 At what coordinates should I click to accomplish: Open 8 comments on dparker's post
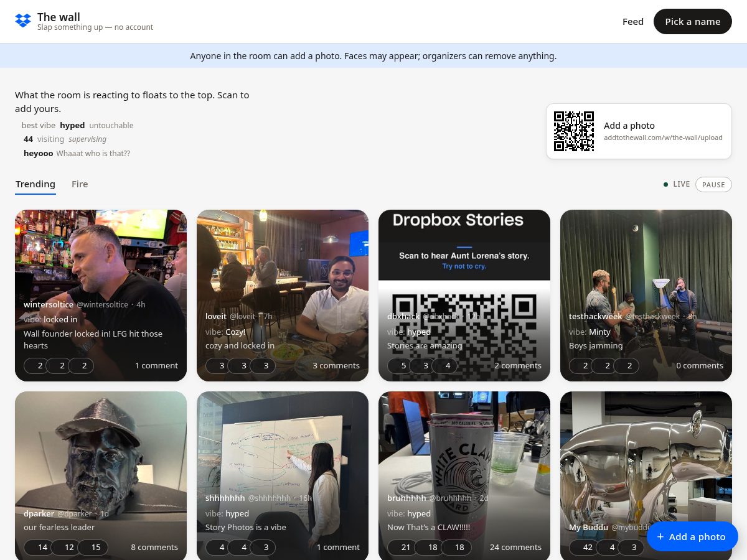coord(154,547)
